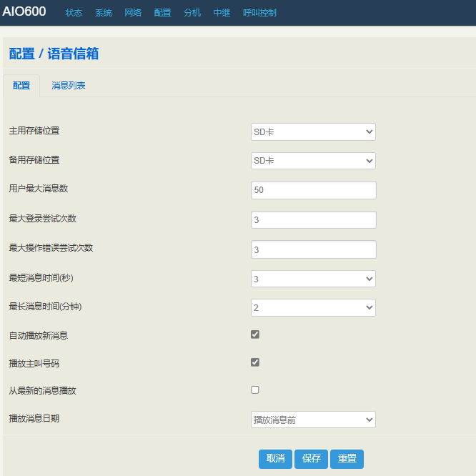Switch to the 消息列表 tab
The image size is (476, 476).
tap(69, 86)
